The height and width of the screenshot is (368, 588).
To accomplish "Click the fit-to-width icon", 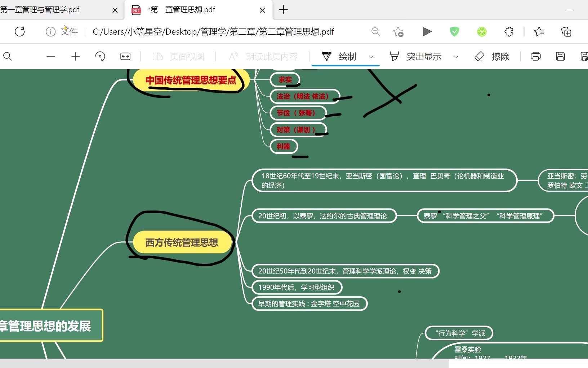I will (x=125, y=56).
